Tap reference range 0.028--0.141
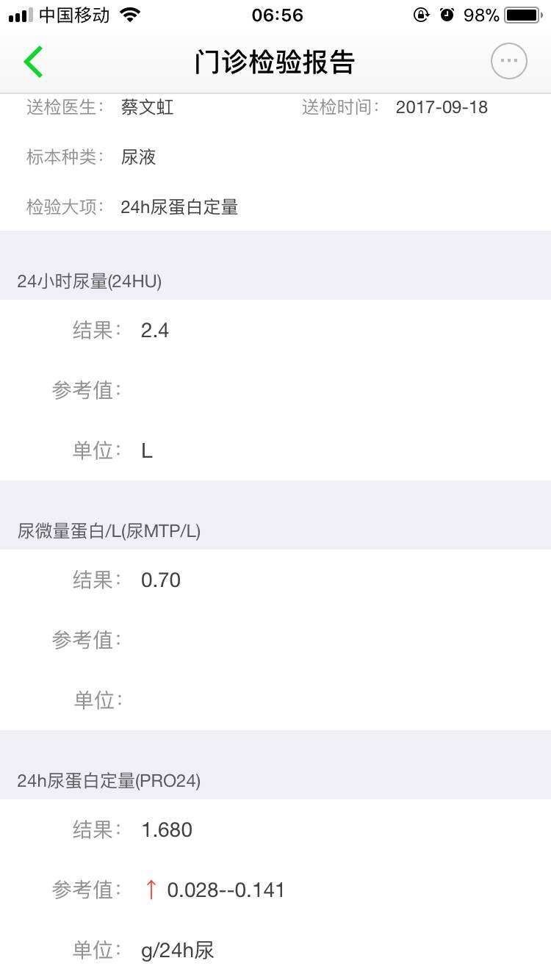The height and width of the screenshot is (980, 551). pyautogui.click(x=226, y=890)
